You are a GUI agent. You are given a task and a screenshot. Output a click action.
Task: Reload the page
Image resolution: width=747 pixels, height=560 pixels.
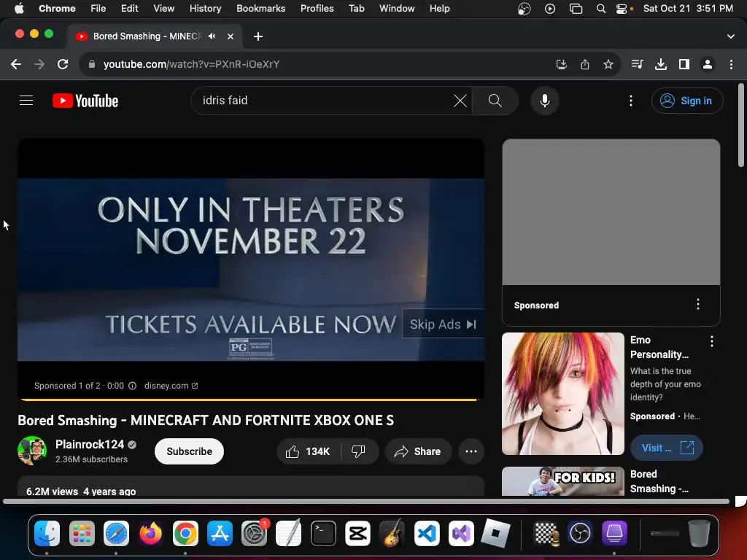63,64
